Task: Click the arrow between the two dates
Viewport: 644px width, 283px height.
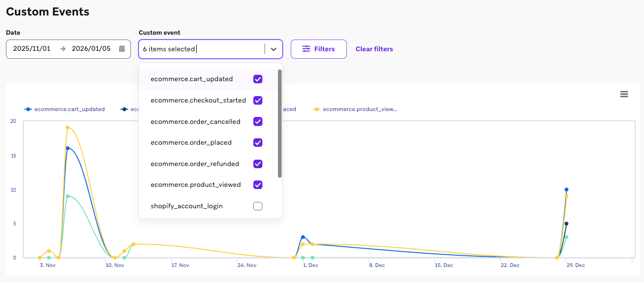Action: 63,49
